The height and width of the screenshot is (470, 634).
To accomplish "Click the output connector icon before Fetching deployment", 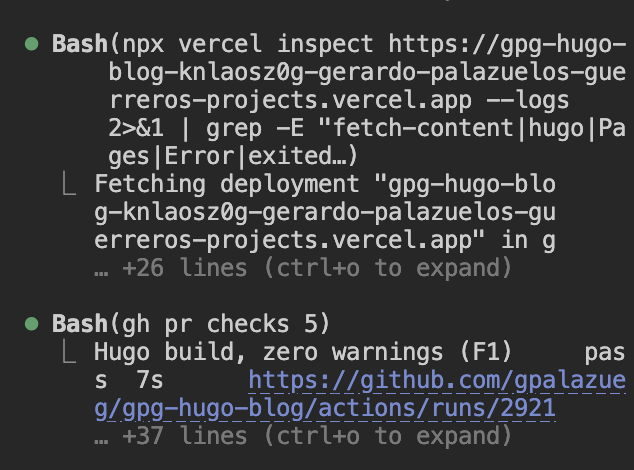I will tap(69, 183).
